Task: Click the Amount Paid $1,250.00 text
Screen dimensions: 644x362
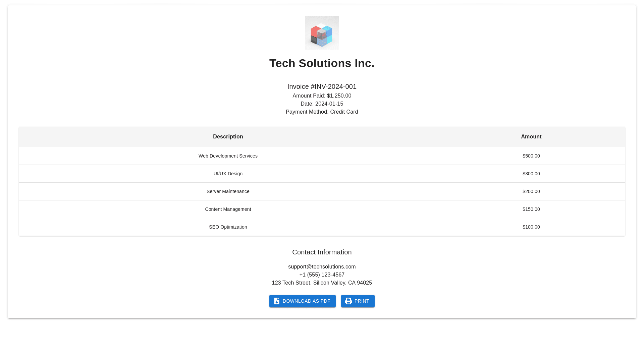Action: pos(322,96)
